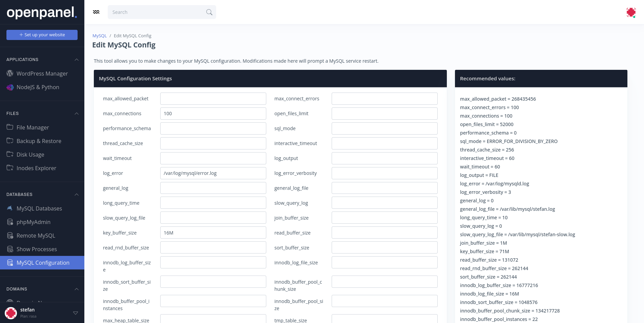Open File Manager menu item
This screenshot has width=644, height=323.
click(x=42, y=127)
